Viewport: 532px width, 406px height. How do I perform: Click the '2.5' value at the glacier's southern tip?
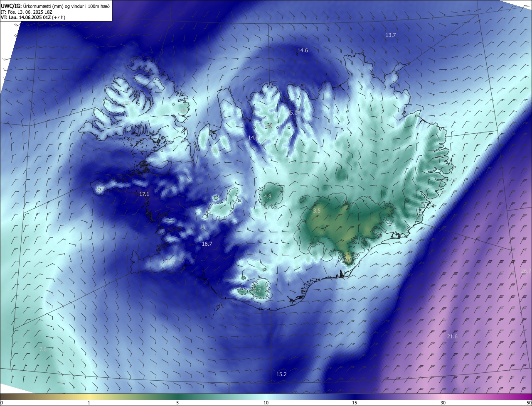coord(348,259)
